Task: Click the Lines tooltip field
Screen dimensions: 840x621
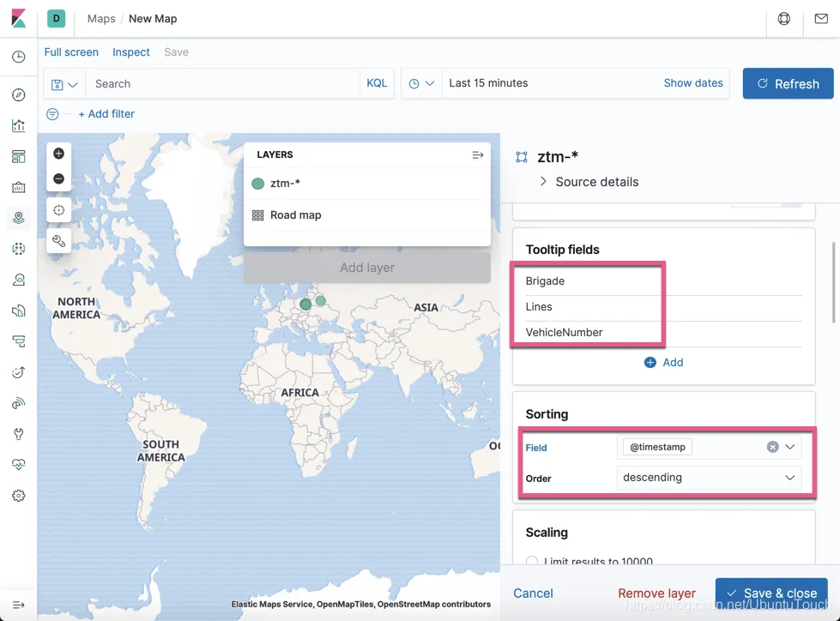Action: (538, 307)
